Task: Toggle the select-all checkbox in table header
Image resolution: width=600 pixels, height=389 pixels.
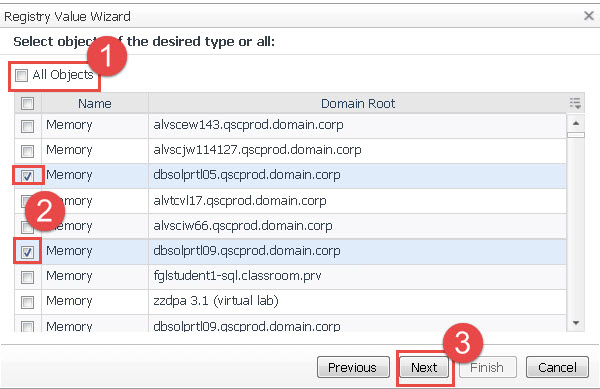Action: tap(28, 103)
